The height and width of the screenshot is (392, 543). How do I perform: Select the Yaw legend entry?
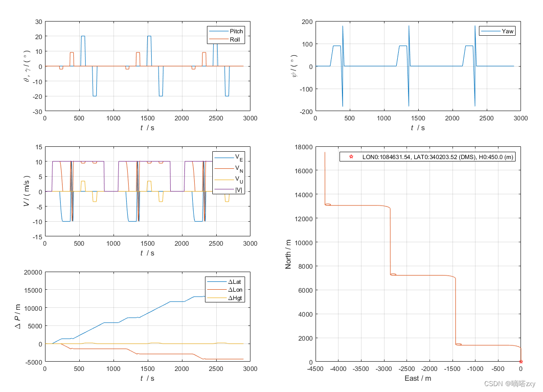click(x=498, y=31)
